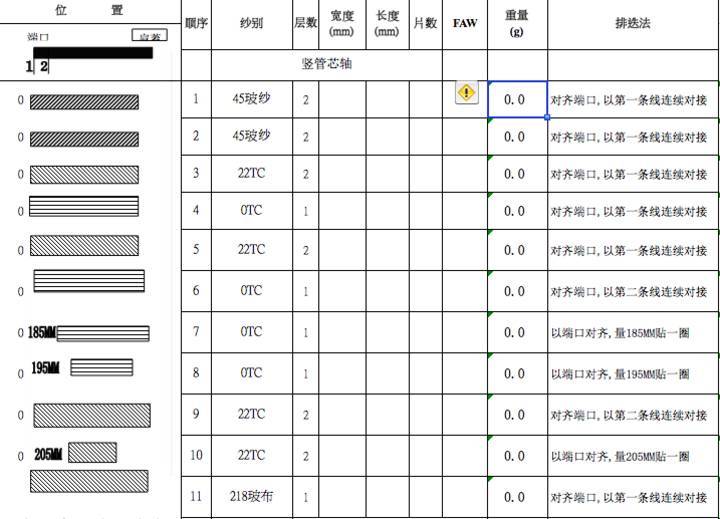Click the 宣荟 boxed label near 端口
720x519 pixels.
(150, 35)
